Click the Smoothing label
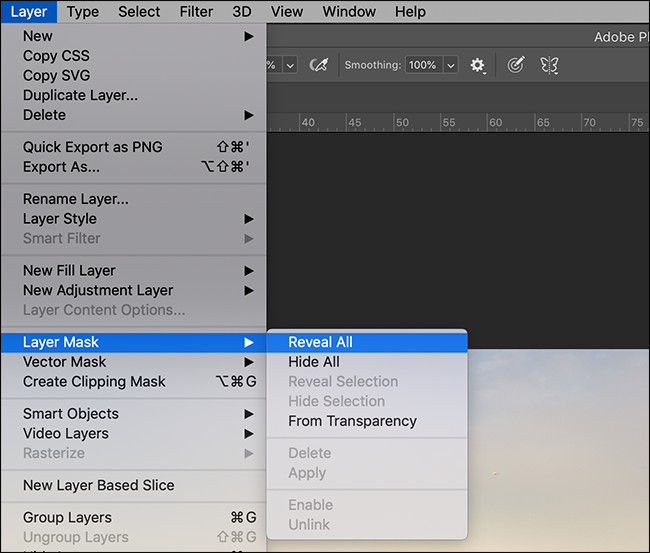Screen dimensions: 650x553 pos(373,65)
